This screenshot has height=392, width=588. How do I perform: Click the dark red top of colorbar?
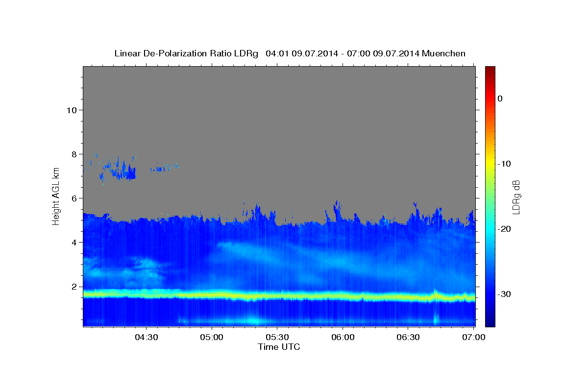[x=490, y=70]
